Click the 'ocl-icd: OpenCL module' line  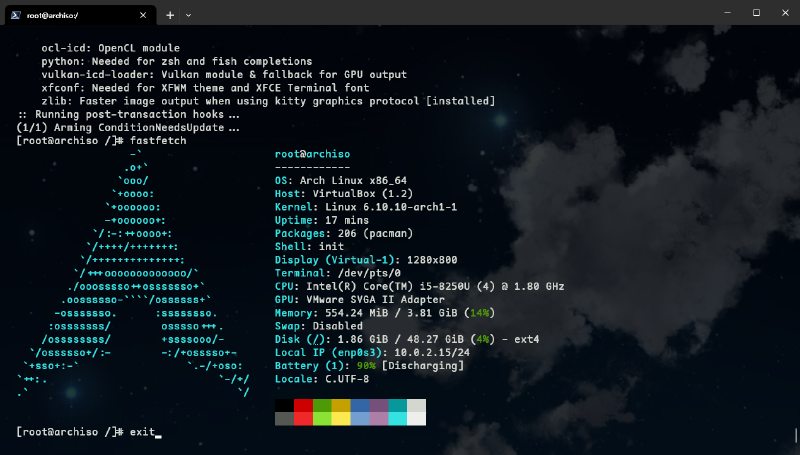point(111,48)
